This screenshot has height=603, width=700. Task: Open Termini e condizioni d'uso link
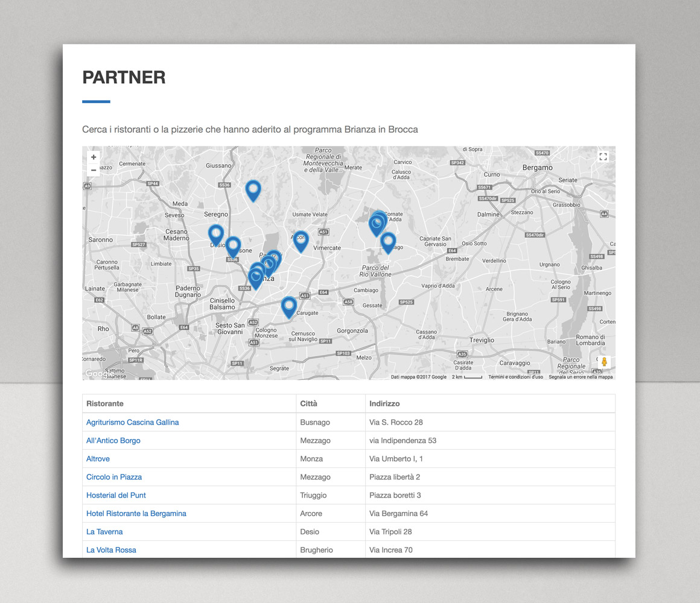(x=515, y=377)
